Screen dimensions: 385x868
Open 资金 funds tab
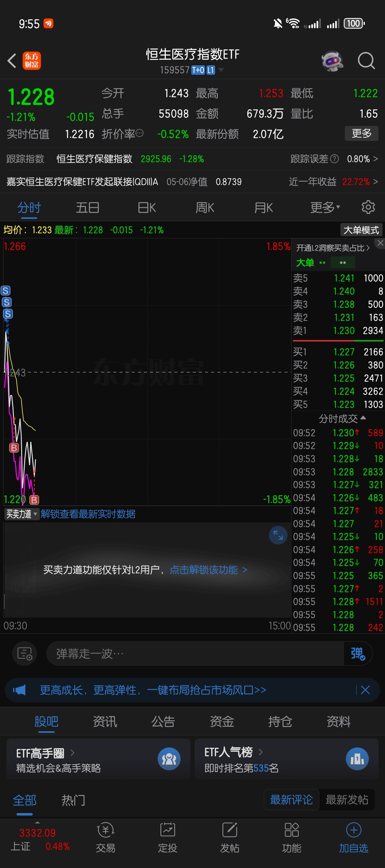(222, 722)
